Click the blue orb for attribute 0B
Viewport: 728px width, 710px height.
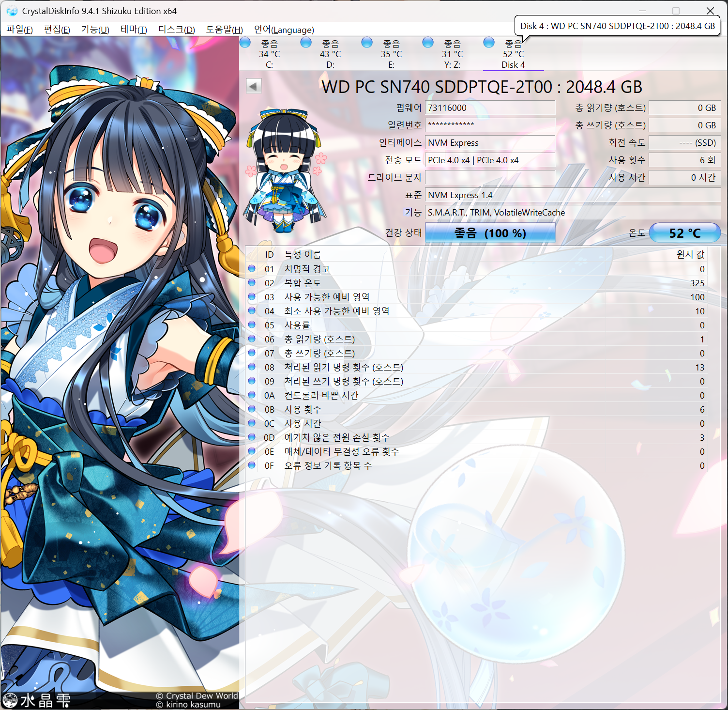tap(252, 409)
